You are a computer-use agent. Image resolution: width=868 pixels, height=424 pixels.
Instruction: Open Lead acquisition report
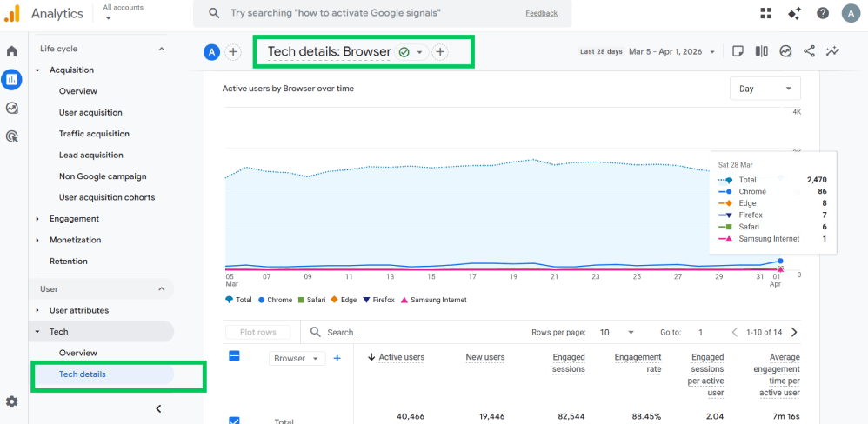[91, 156]
